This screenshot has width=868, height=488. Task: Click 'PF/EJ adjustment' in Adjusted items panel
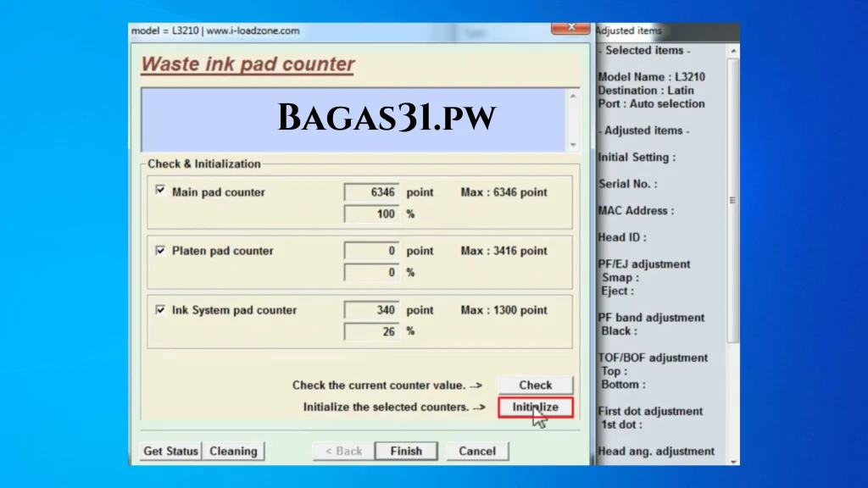(644, 264)
